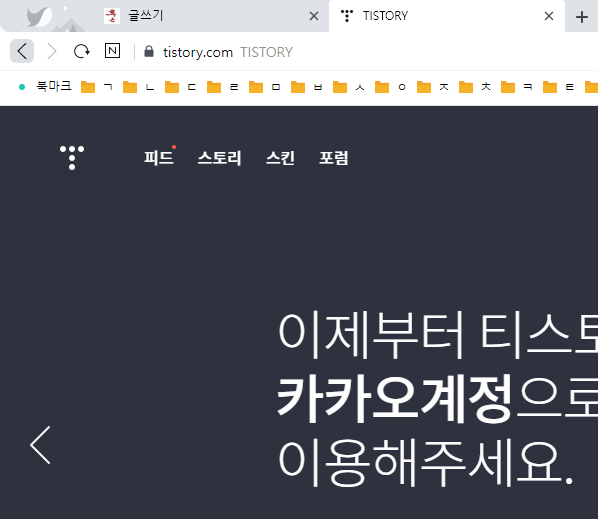Viewport: 598px width, 519px height.
Task: Go back with the browser back arrow
Action: pyautogui.click(x=22, y=51)
